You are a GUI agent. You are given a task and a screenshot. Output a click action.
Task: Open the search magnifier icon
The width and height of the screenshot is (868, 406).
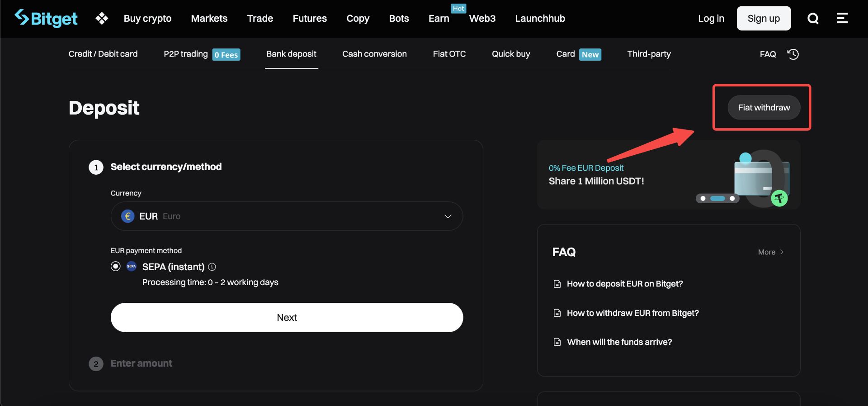coord(813,19)
